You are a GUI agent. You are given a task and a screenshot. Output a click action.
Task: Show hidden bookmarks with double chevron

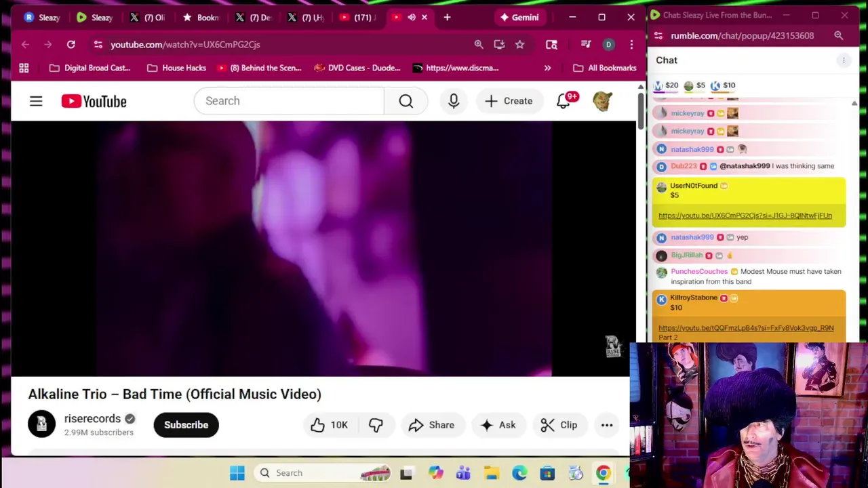pos(547,68)
